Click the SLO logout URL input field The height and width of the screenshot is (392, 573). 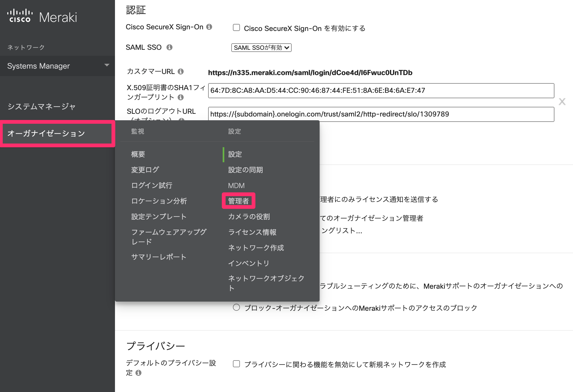click(x=381, y=114)
